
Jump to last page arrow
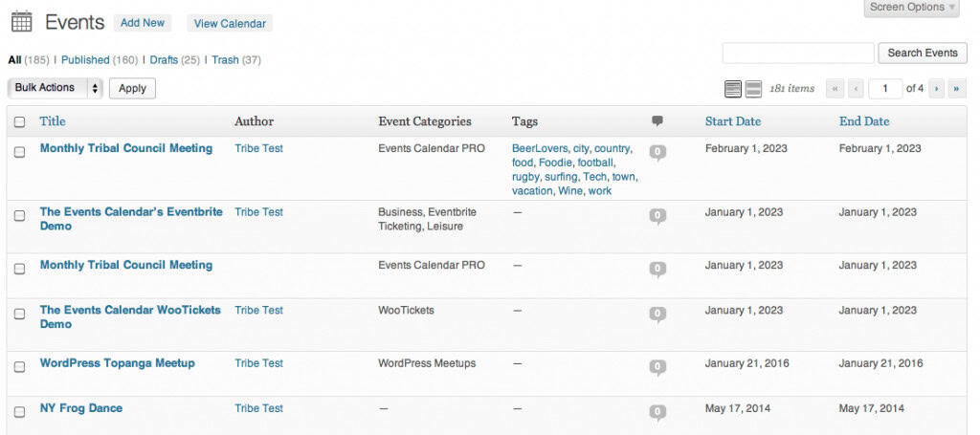(957, 89)
